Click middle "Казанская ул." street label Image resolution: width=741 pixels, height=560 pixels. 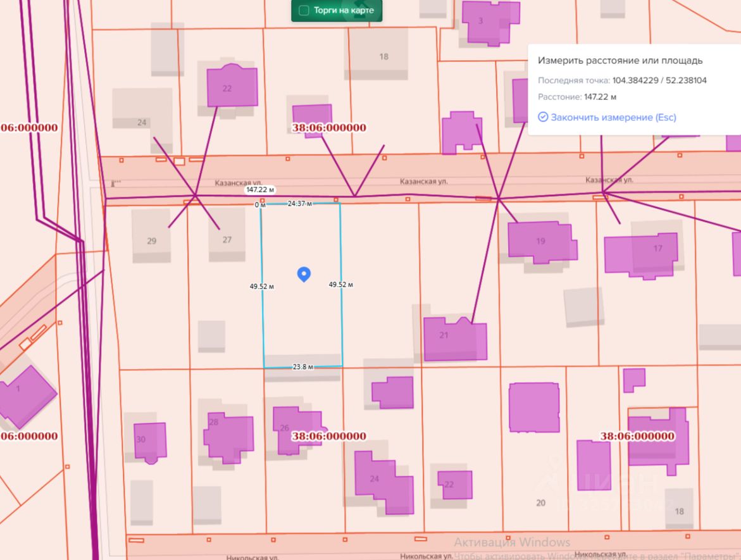(423, 182)
